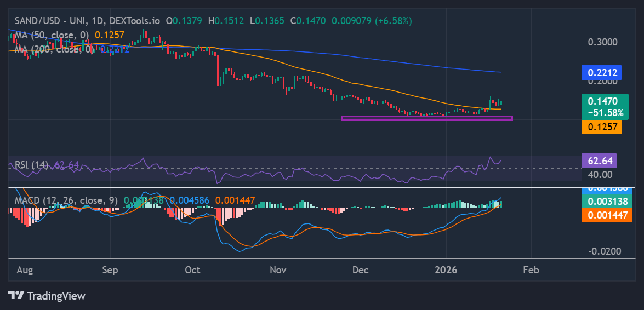Click the blue 0.2212 price label
This screenshot has height=310, width=644.
(602, 72)
